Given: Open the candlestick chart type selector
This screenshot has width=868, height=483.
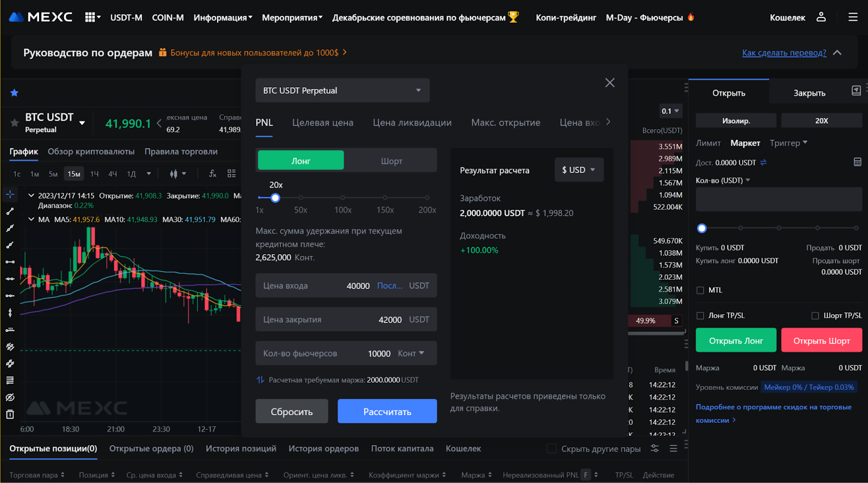Looking at the screenshot, I should pos(177,173).
